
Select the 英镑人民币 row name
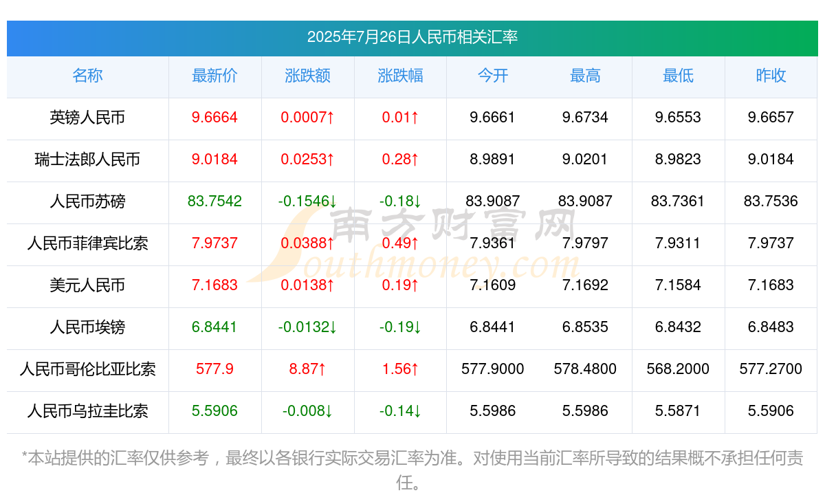tap(87, 118)
